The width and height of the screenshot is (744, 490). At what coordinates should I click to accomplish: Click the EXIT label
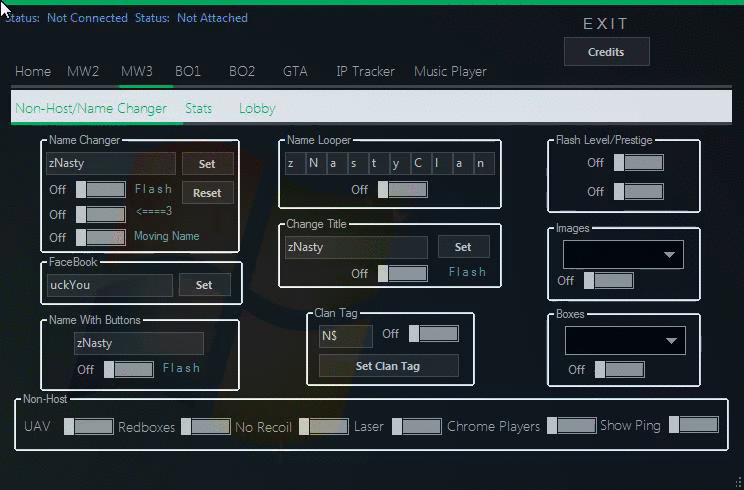(x=606, y=24)
